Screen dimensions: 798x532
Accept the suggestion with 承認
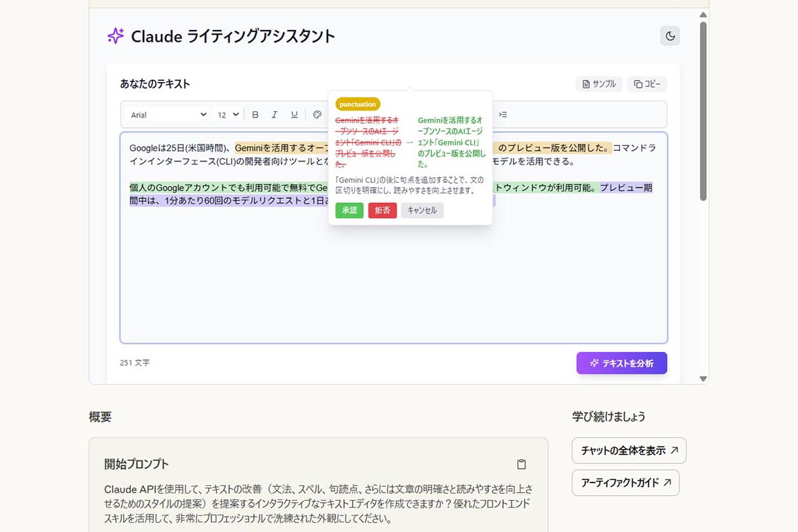point(349,210)
